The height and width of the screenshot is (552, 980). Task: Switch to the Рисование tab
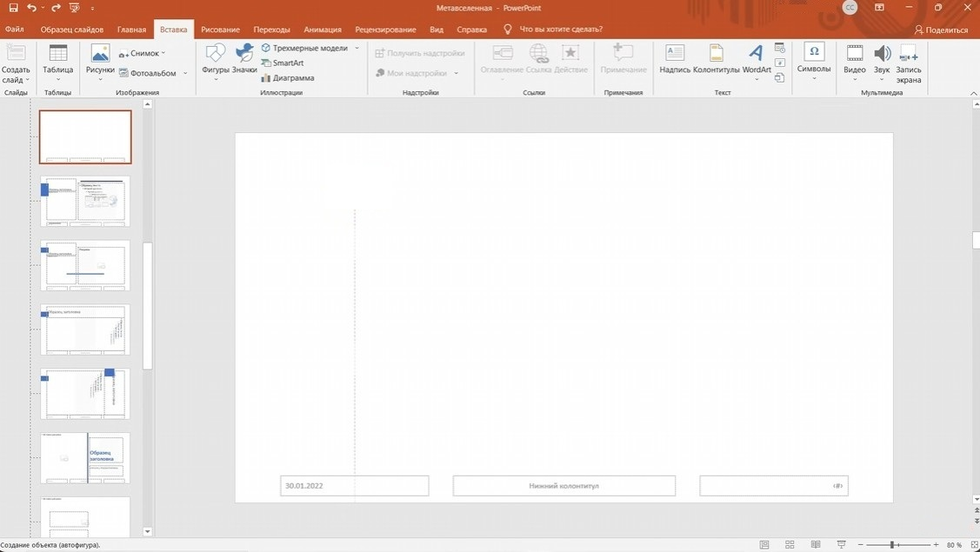point(220,30)
